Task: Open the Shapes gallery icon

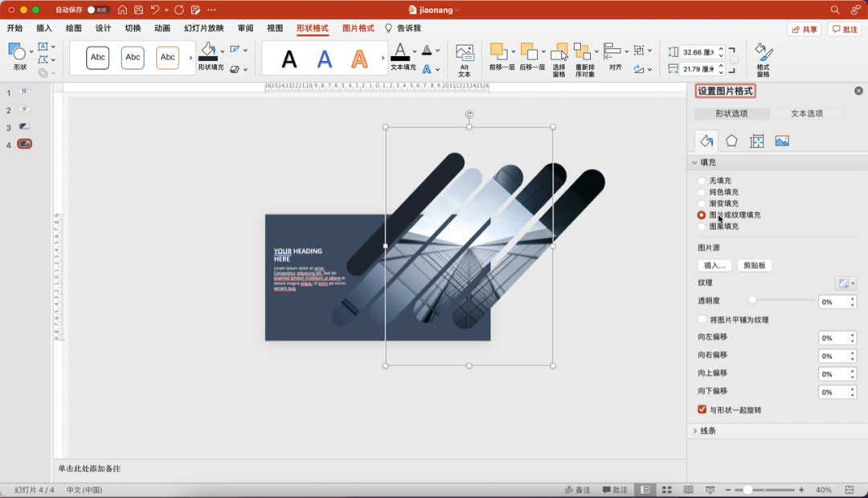Action: tap(17, 52)
